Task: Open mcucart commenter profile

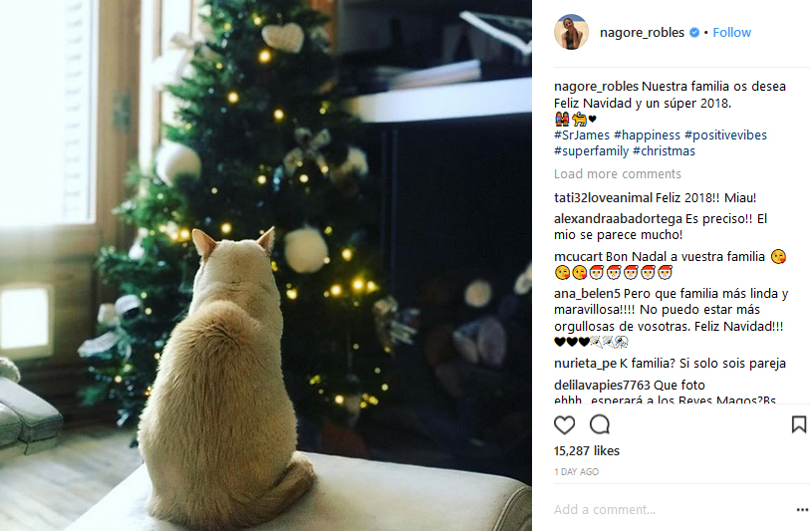Action: 579,257
